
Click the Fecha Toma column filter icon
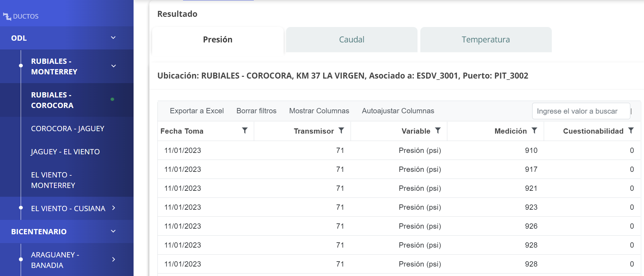pyautogui.click(x=245, y=130)
